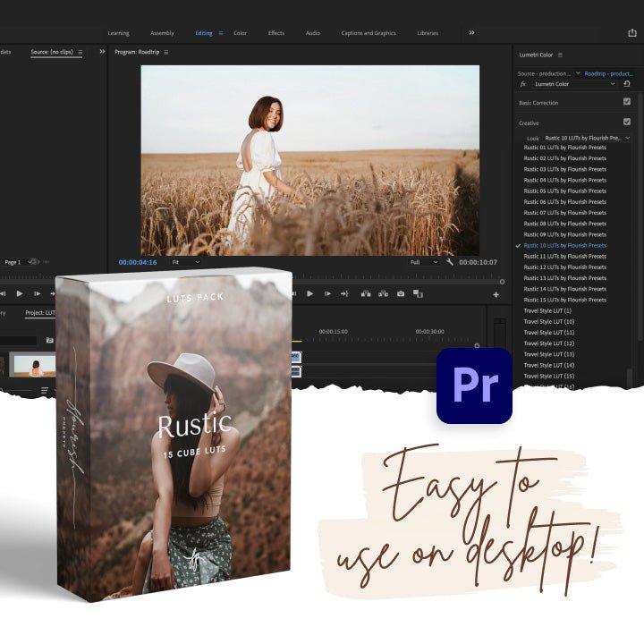
Task: Click the Export Frame camera icon
Action: click(x=400, y=293)
